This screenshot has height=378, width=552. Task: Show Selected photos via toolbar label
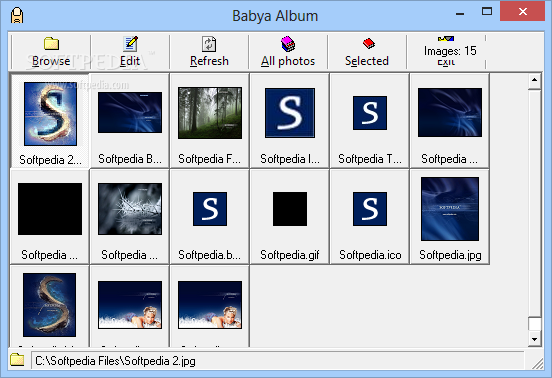367,61
